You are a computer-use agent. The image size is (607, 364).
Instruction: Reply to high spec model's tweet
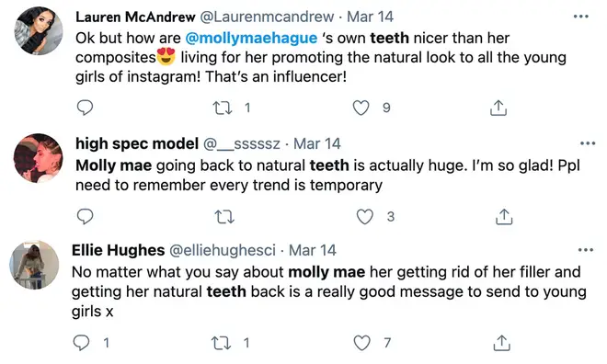click(x=85, y=216)
